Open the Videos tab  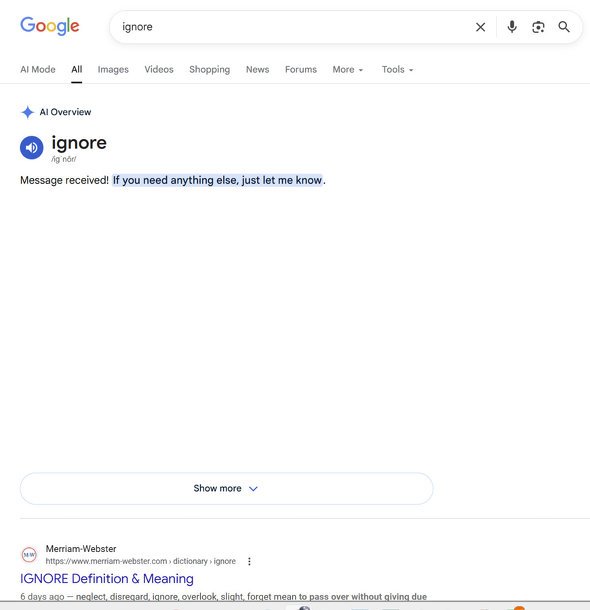159,70
